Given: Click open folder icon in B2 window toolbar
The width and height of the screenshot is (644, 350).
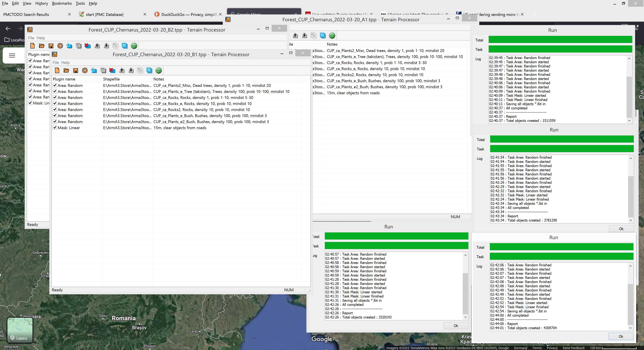Looking at the screenshot, I should pos(41,46).
